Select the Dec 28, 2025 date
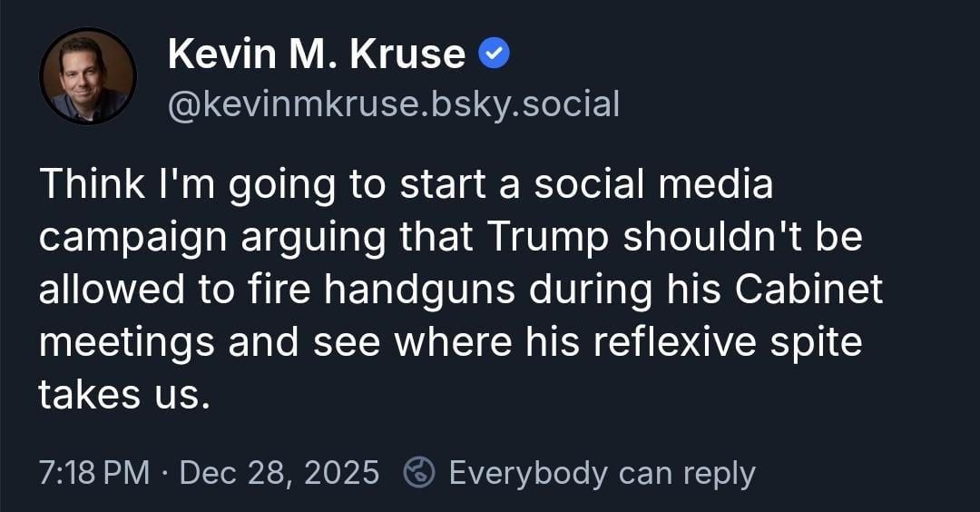 pyautogui.click(x=279, y=473)
